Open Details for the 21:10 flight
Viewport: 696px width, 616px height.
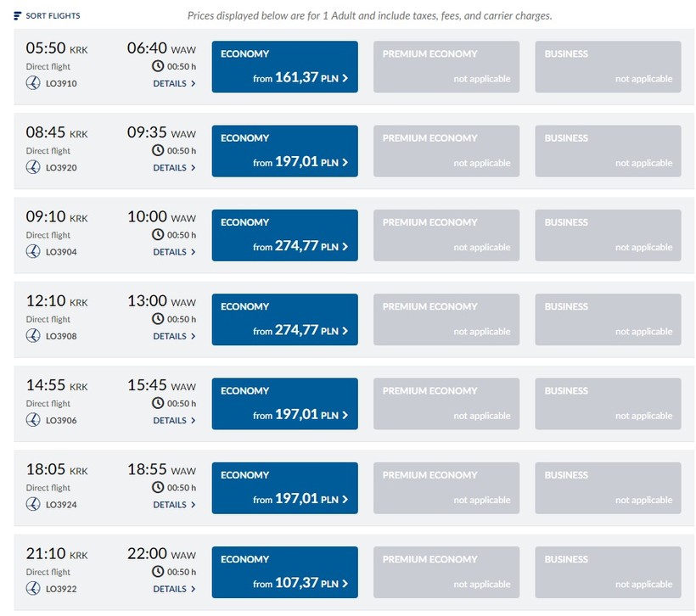tap(174, 589)
